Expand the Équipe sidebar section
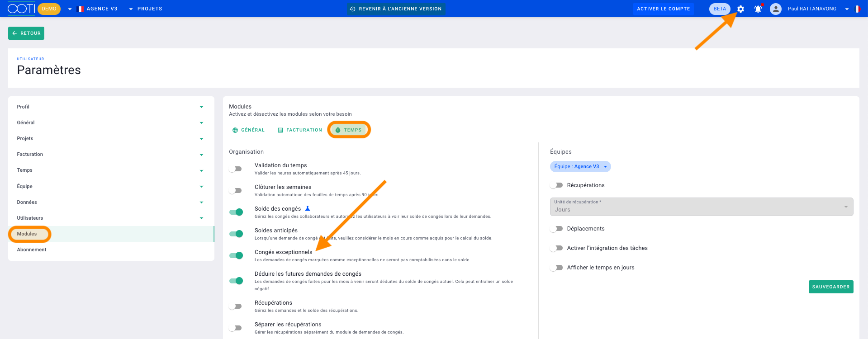Screen dimensions: 868x339 (x=111, y=186)
